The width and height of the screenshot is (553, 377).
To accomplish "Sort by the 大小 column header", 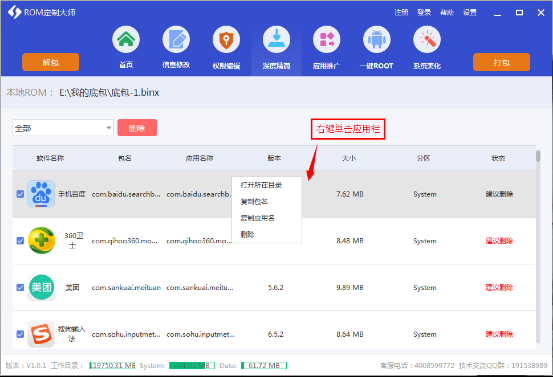I will (349, 158).
